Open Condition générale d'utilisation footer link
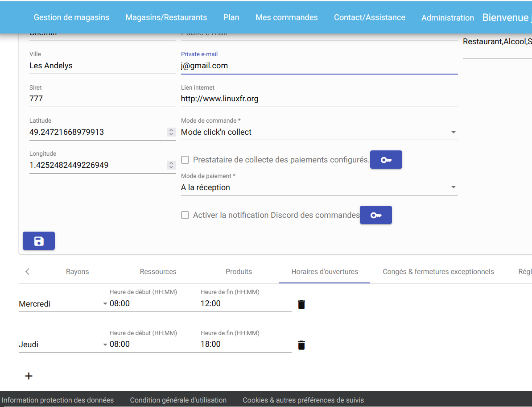The height and width of the screenshot is (407, 532). (178, 400)
